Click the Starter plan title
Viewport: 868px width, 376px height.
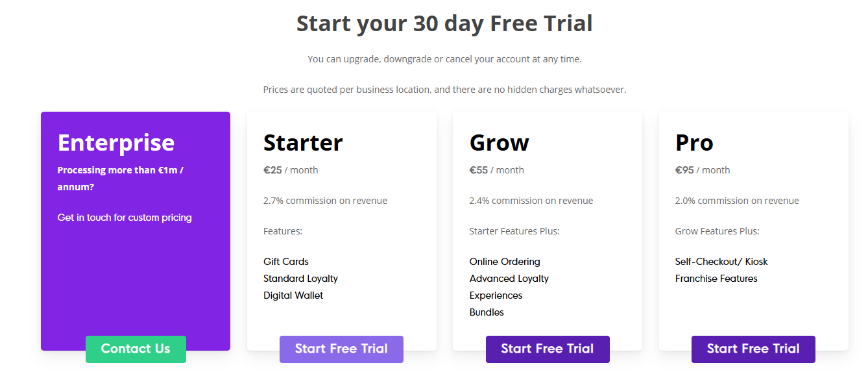tap(303, 143)
